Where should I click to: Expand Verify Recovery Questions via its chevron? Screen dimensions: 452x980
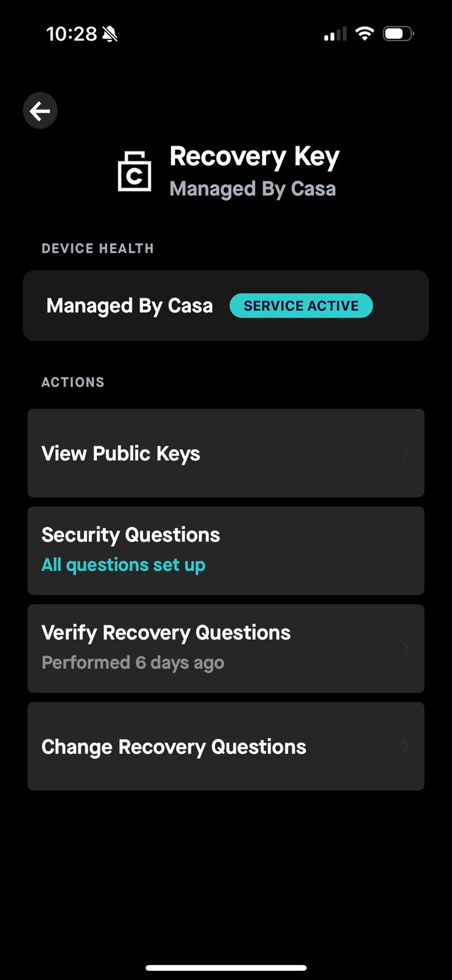pyautogui.click(x=405, y=648)
